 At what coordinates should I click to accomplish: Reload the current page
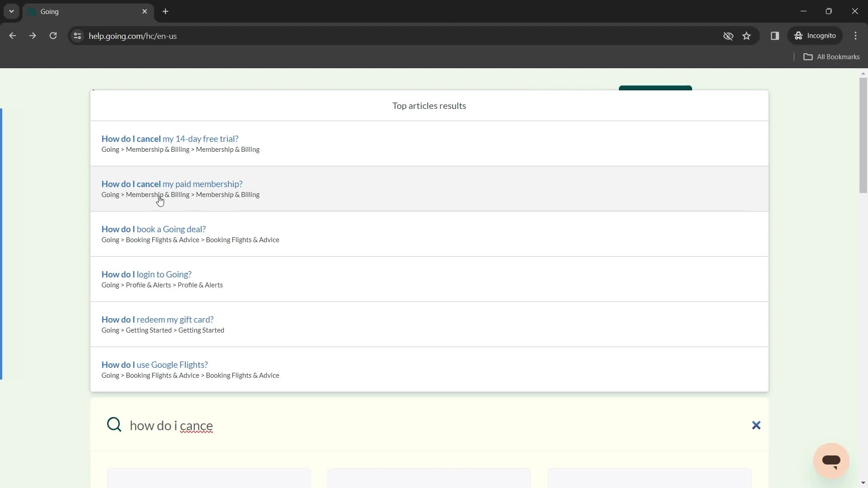coord(53,36)
